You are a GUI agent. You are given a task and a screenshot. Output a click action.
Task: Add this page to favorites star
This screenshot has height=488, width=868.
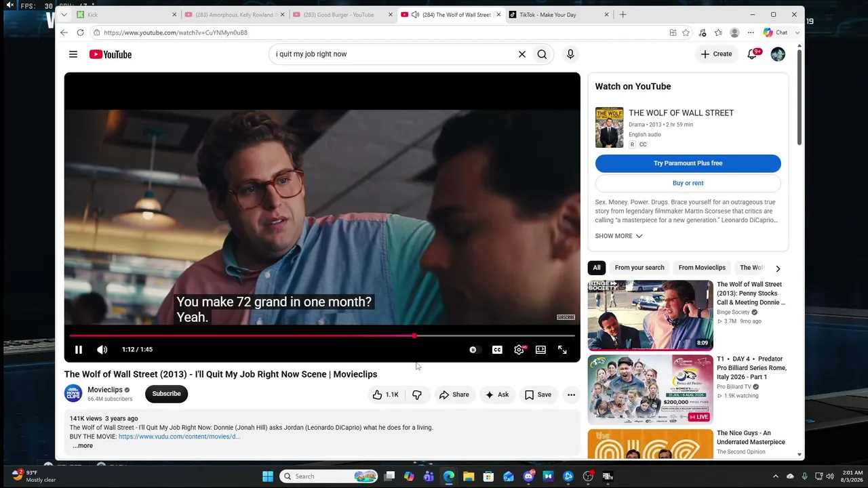[686, 33]
